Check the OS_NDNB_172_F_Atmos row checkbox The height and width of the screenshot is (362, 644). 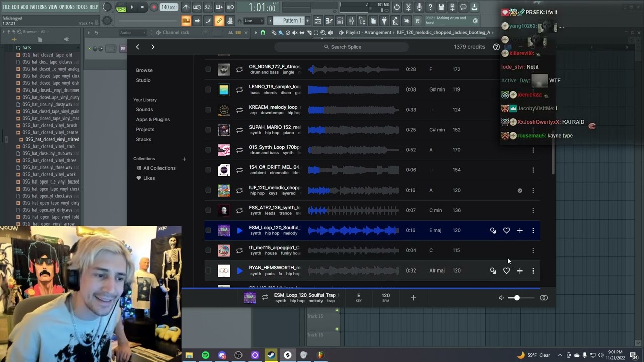pos(208,69)
